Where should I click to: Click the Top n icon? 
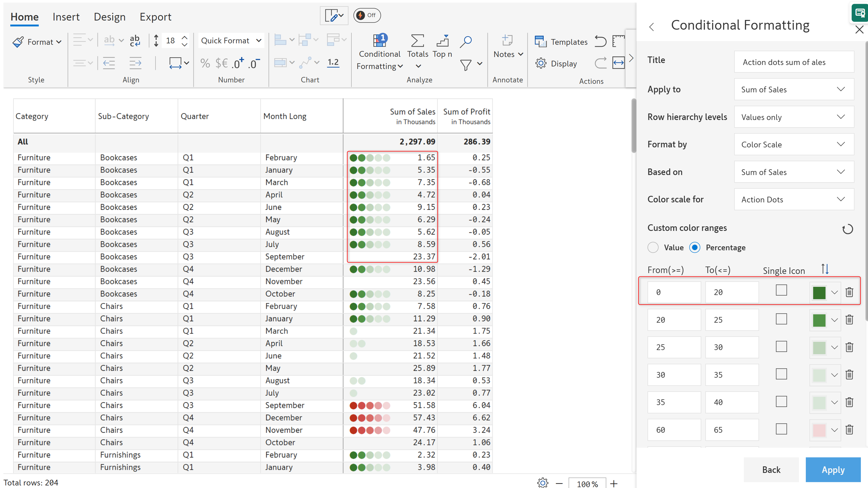click(x=442, y=41)
